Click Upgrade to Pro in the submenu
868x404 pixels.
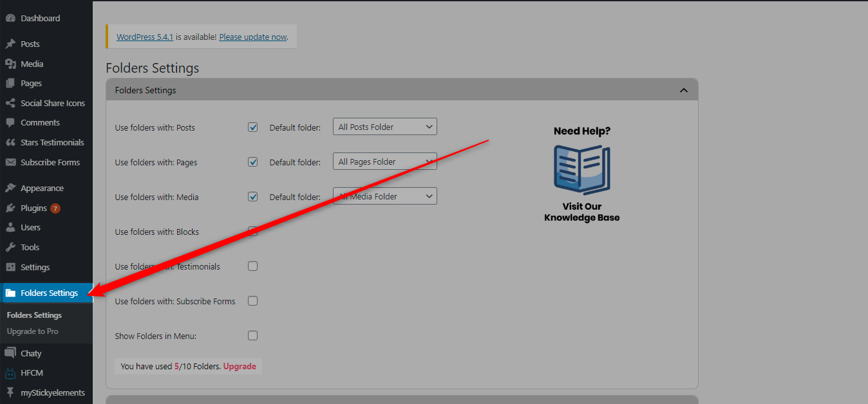(32, 331)
